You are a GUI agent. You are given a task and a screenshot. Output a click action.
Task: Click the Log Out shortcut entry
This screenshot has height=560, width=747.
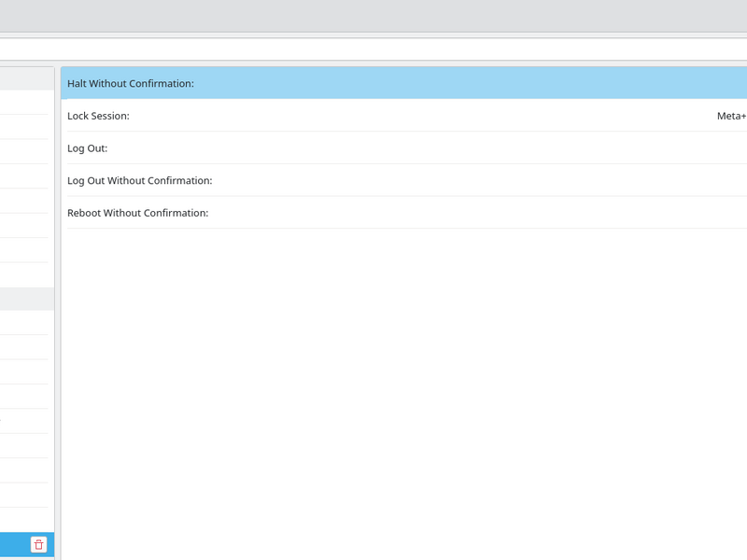[404, 148]
